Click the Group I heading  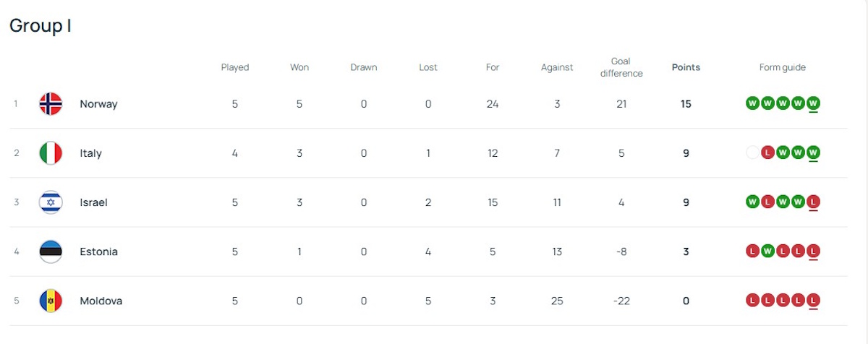(40, 26)
